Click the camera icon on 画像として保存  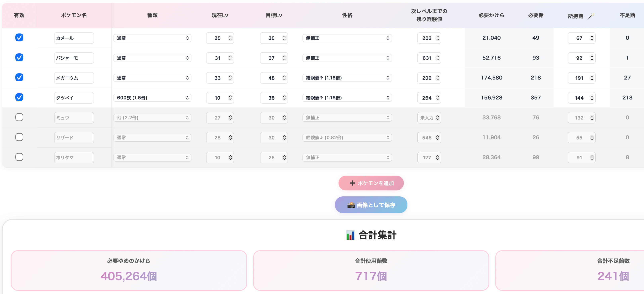pyautogui.click(x=351, y=205)
